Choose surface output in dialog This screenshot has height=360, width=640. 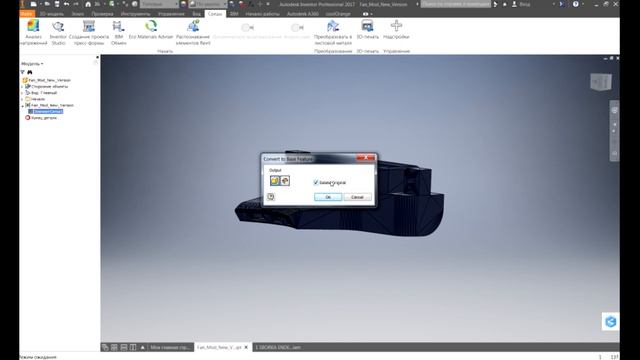tap(285, 180)
